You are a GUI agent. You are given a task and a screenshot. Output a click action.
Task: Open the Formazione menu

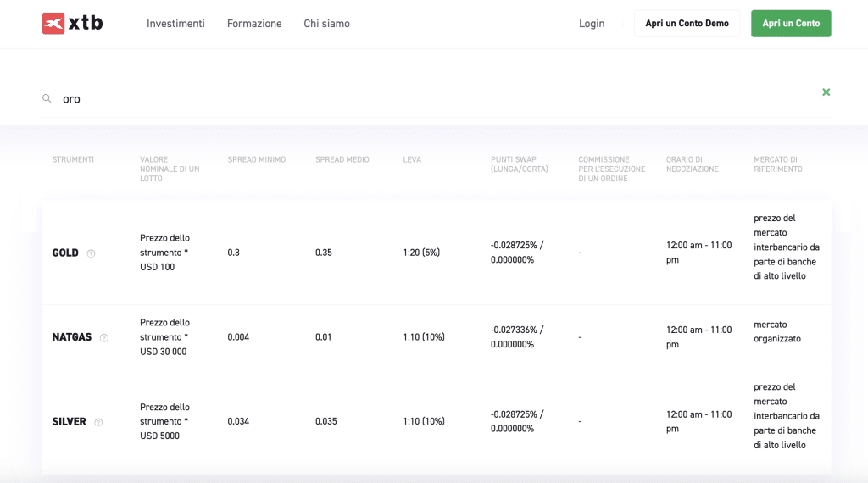(x=254, y=24)
